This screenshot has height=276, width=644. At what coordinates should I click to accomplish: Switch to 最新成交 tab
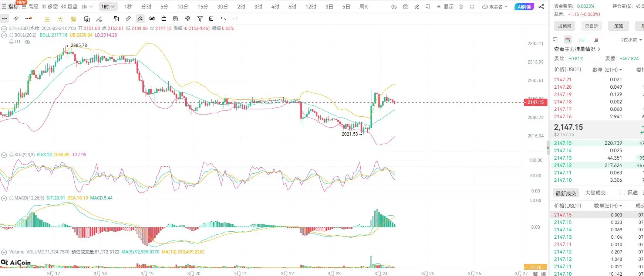[566, 193]
